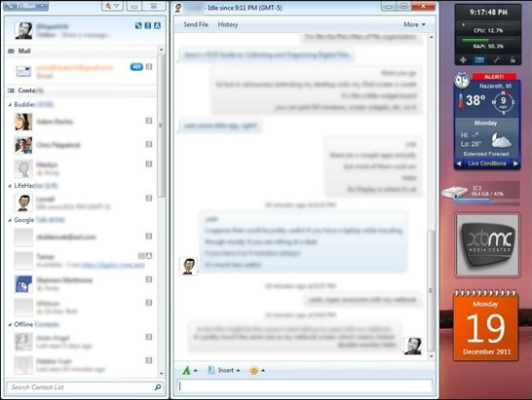Viewport: 532px width, 400px height.
Task: Click the 409 unread mail badge
Action: [136, 67]
